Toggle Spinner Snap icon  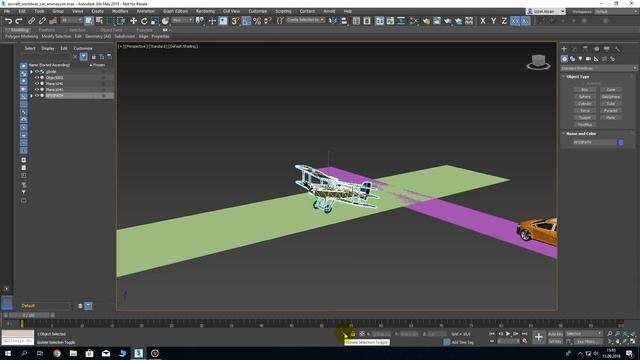(x=267, y=21)
